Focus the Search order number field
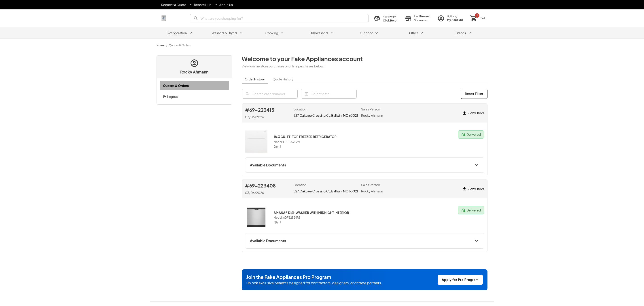The width and height of the screenshot is (644, 306). [273, 94]
